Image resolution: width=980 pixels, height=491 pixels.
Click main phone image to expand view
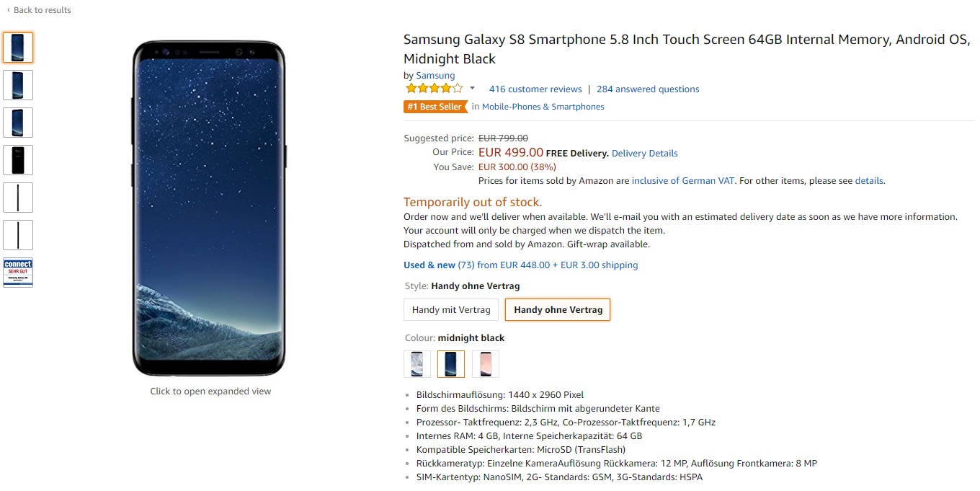pyautogui.click(x=209, y=209)
